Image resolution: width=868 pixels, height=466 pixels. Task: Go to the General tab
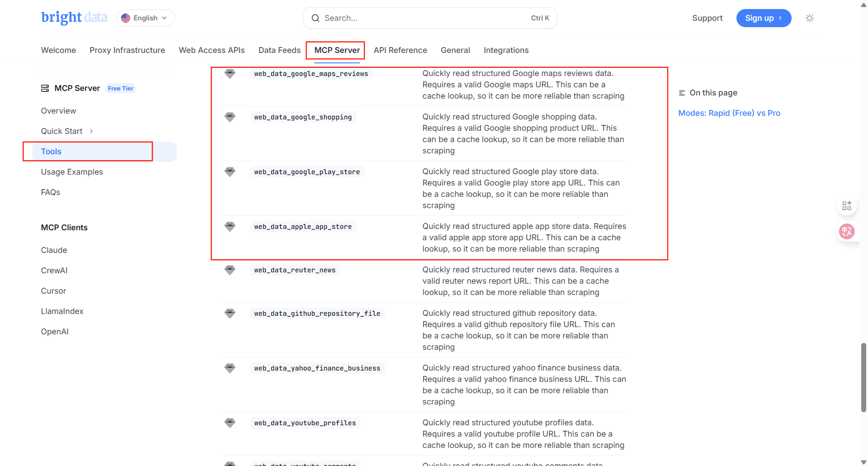tap(455, 50)
